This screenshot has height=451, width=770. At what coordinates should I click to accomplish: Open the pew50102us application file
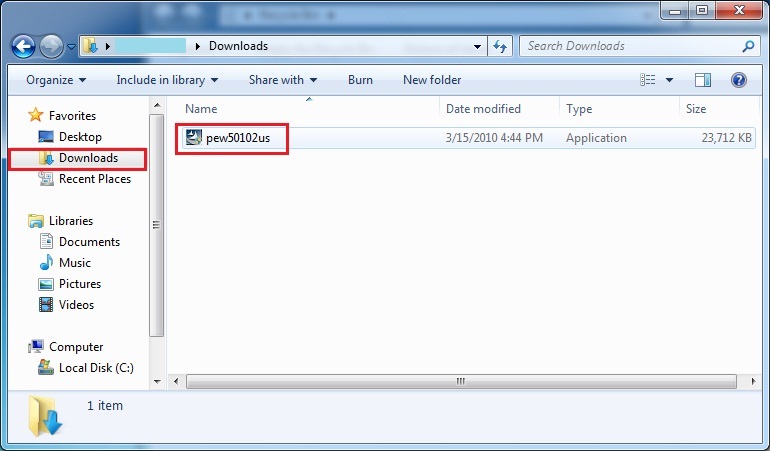[238, 137]
